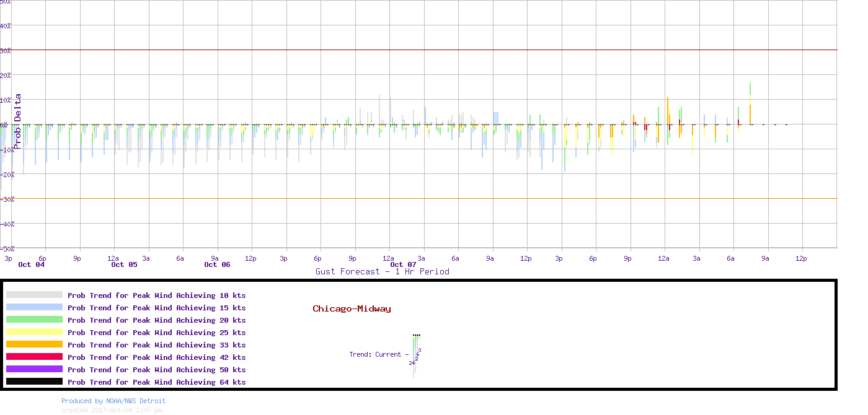Viewport: 868px width, 415px height.
Task: Jump to the Oct 06 date marker
Action: click(x=217, y=264)
